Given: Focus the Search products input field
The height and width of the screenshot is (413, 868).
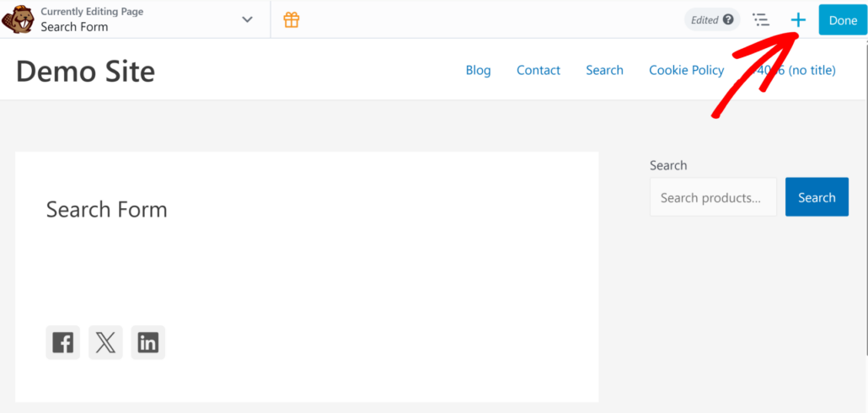Looking at the screenshot, I should point(713,197).
